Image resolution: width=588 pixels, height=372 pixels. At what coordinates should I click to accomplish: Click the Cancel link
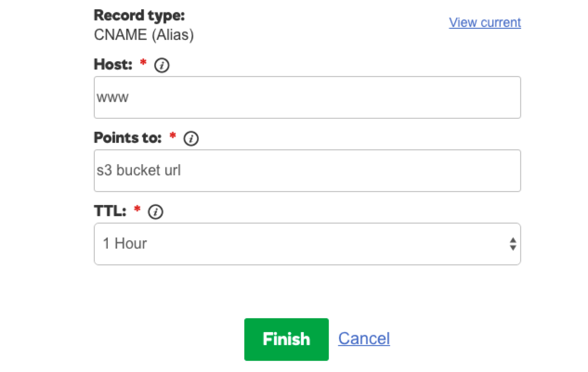[x=364, y=339]
